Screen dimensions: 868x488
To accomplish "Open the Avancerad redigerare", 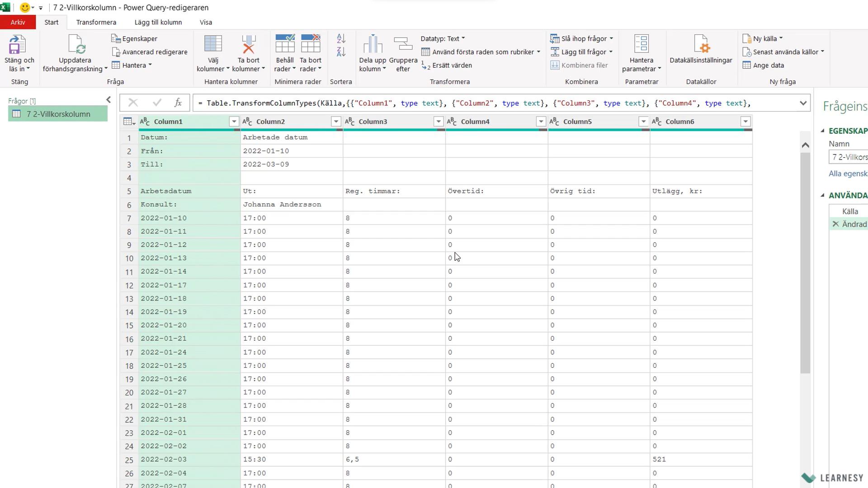I will 150,52.
